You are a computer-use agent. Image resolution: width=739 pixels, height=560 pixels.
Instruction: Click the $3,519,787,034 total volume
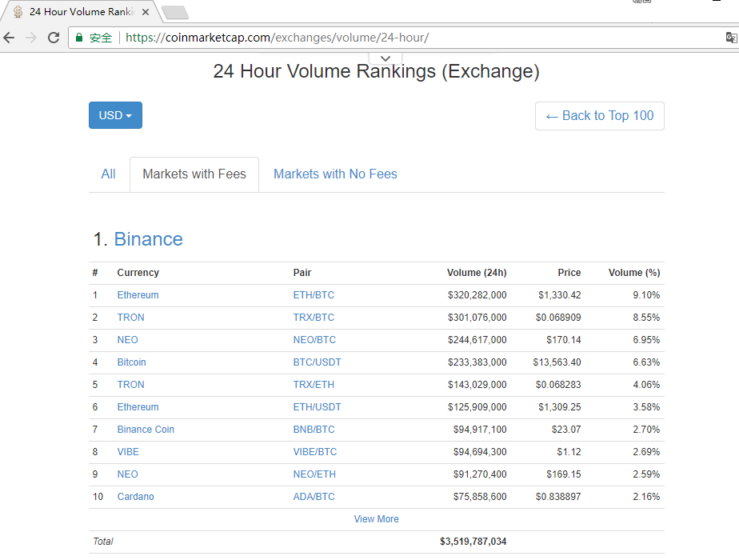point(473,542)
